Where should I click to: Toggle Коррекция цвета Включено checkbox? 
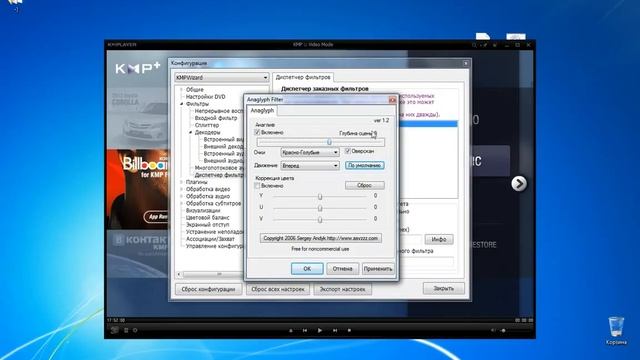click(257, 186)
